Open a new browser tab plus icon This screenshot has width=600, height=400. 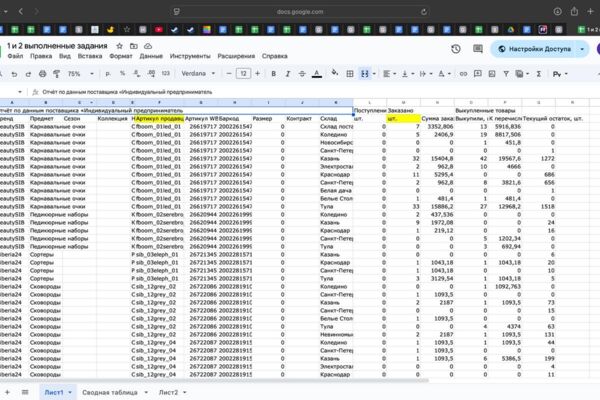coord(590,11)
